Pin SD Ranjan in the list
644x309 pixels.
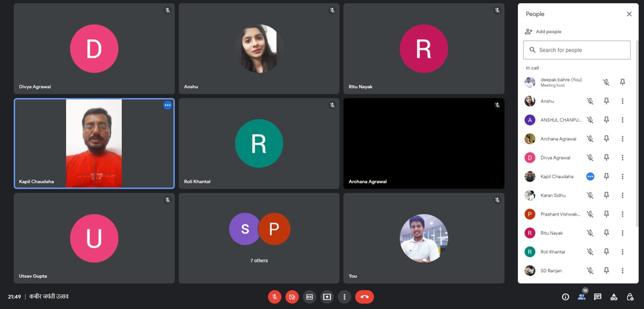[606, 271]
